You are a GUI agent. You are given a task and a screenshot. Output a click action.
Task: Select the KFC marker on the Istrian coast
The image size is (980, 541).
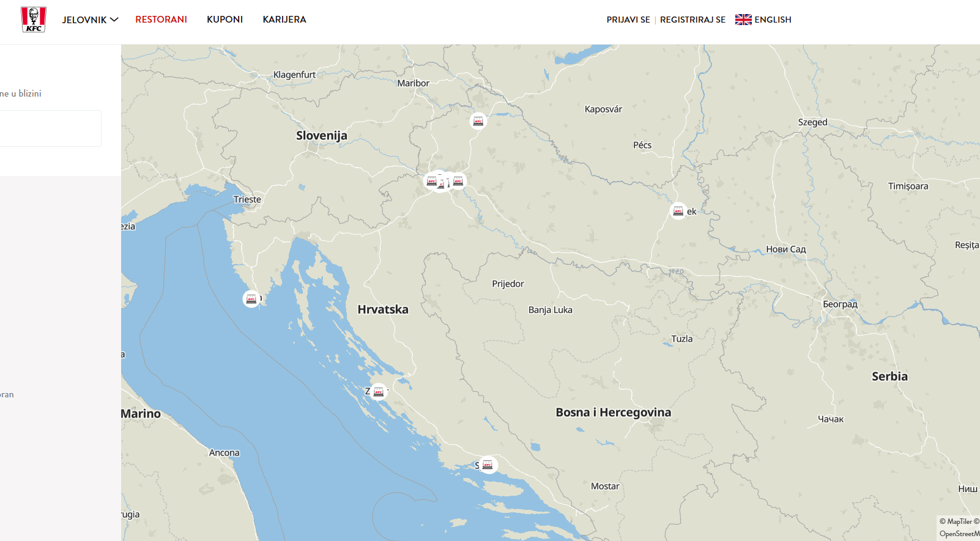click(x=251, y=299)
